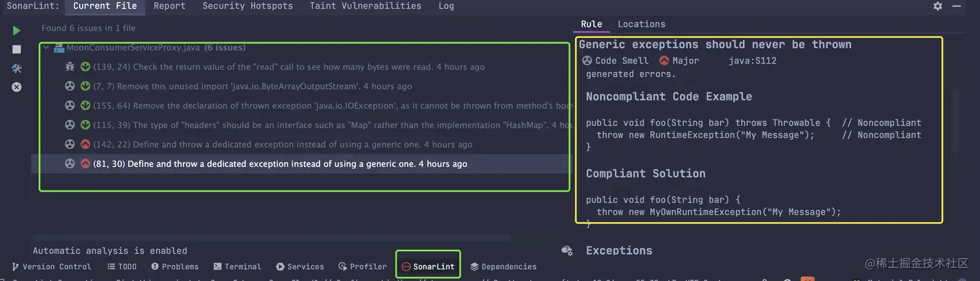Click code smell icon on unused import issue

point(70,86)
